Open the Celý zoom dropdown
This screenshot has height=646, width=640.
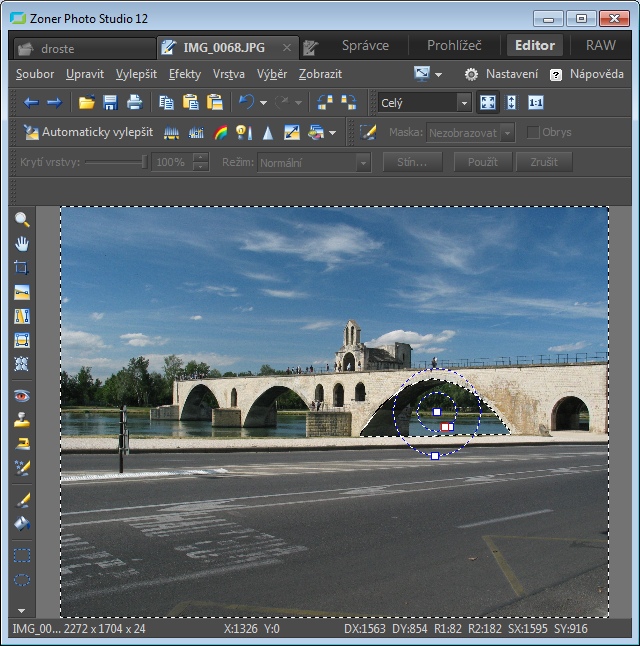point(464,102)
